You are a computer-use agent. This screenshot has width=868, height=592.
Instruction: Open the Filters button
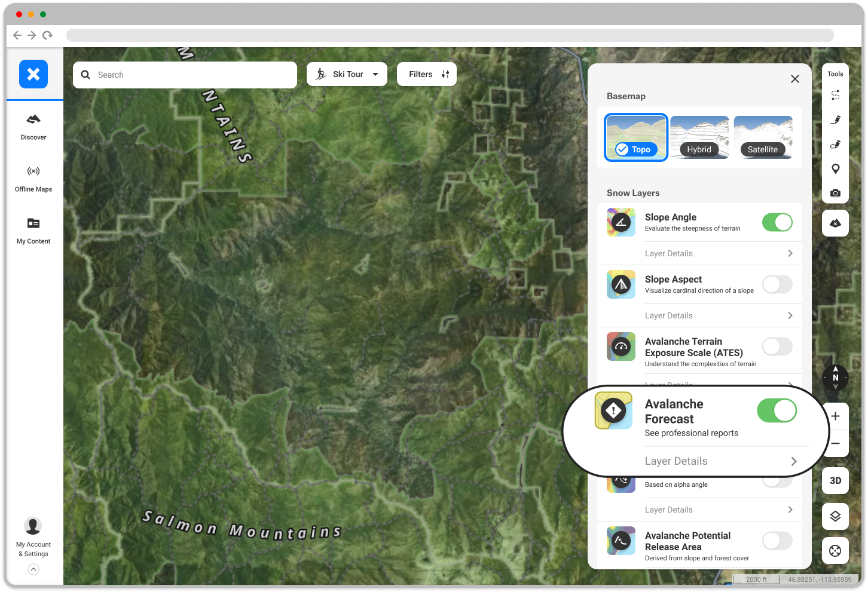427,74
